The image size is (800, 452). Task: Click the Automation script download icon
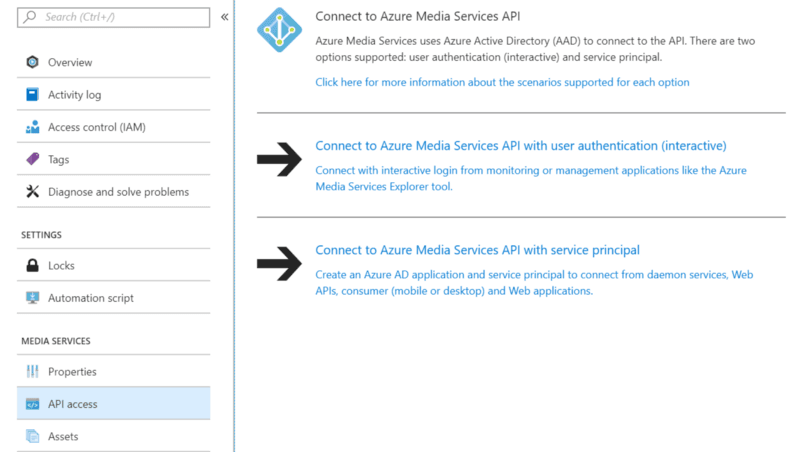(x=32, y=297)
